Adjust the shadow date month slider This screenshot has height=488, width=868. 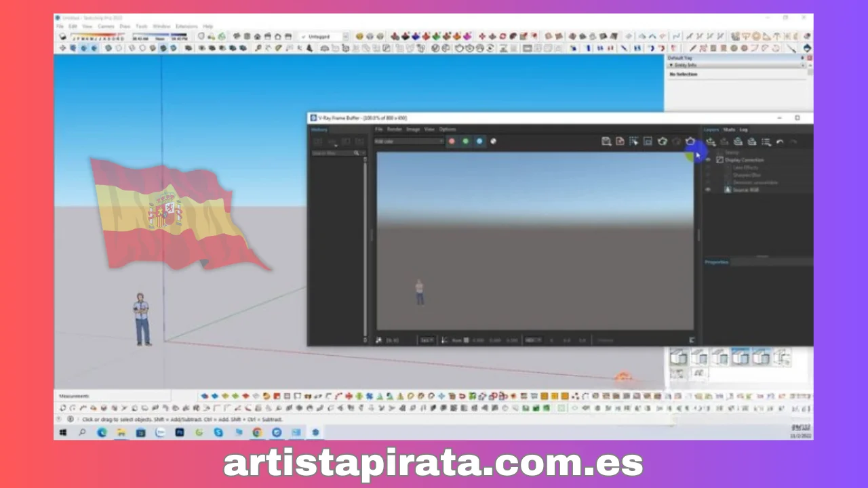[97, 37]
